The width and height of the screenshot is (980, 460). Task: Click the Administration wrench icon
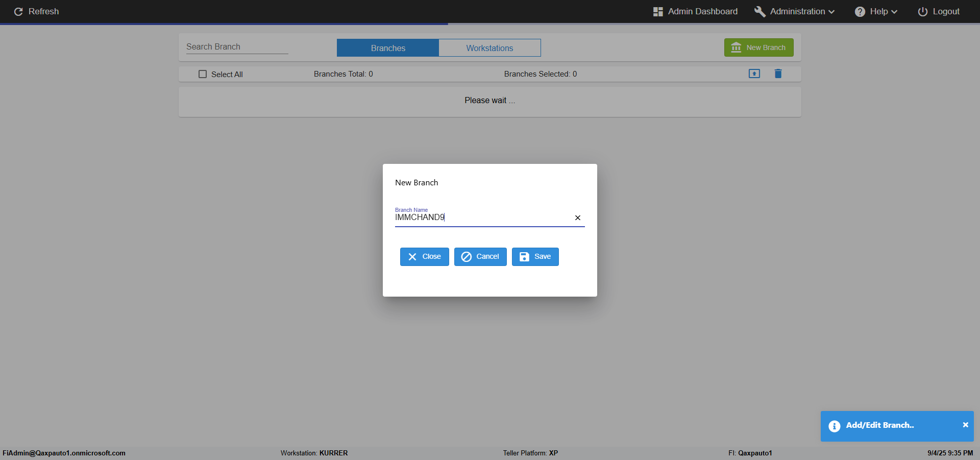click(760, 11)
